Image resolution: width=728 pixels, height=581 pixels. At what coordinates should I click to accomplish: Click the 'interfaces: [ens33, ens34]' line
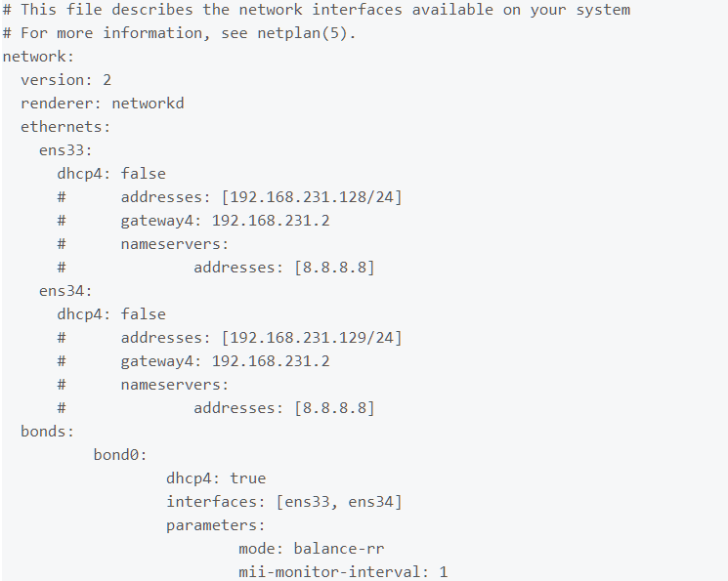point(284,502)
